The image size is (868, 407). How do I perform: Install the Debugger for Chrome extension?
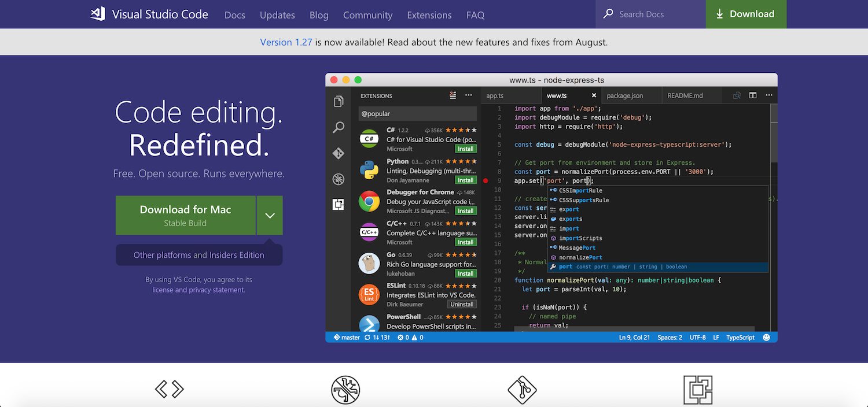point(466,211)
